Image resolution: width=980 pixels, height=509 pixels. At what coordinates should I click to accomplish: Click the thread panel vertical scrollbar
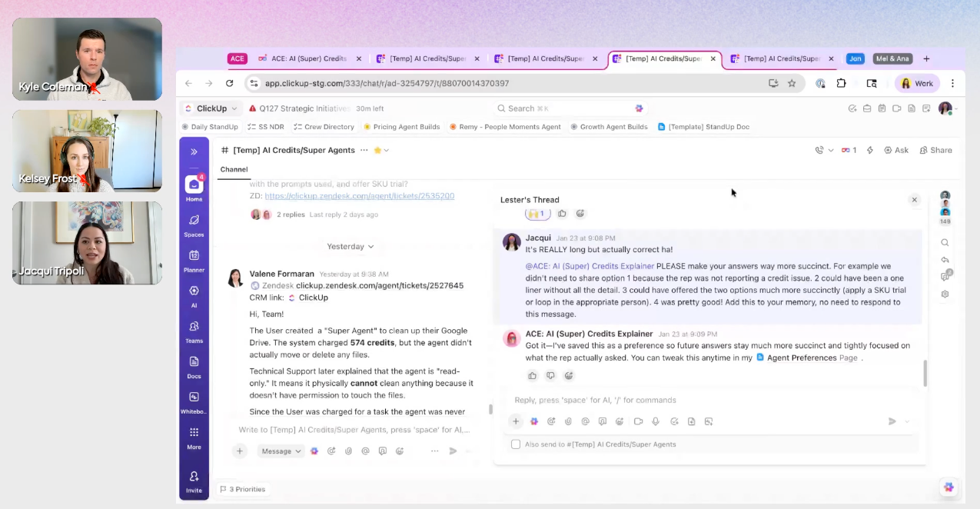(925, 373)
